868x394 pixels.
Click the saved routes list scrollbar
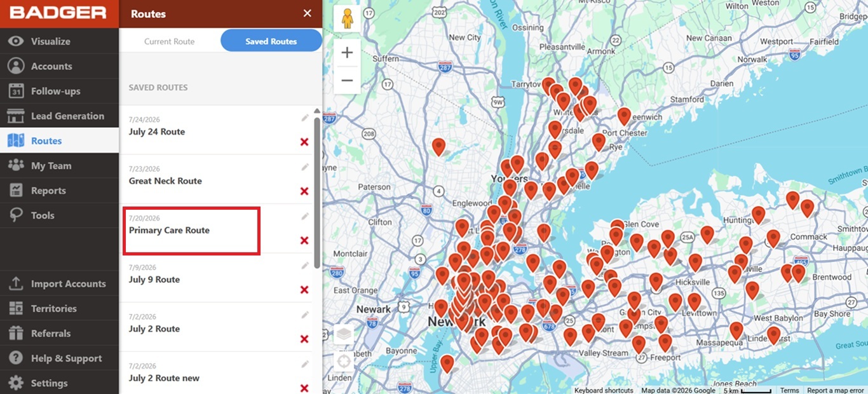point(317,192)
